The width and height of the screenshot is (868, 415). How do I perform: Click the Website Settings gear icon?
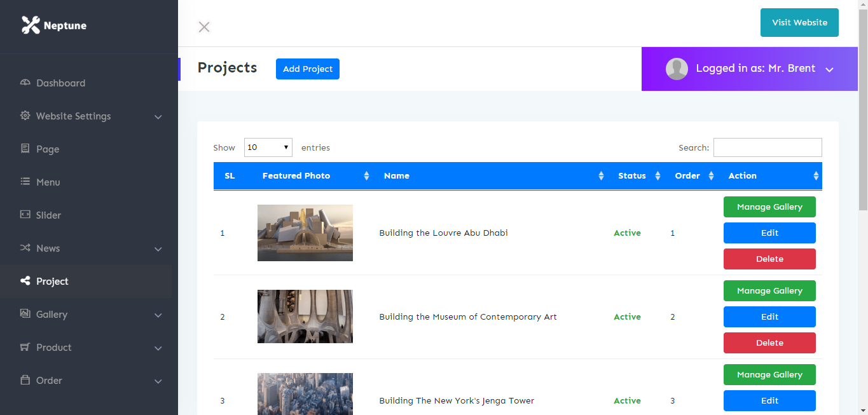[25, 116]
